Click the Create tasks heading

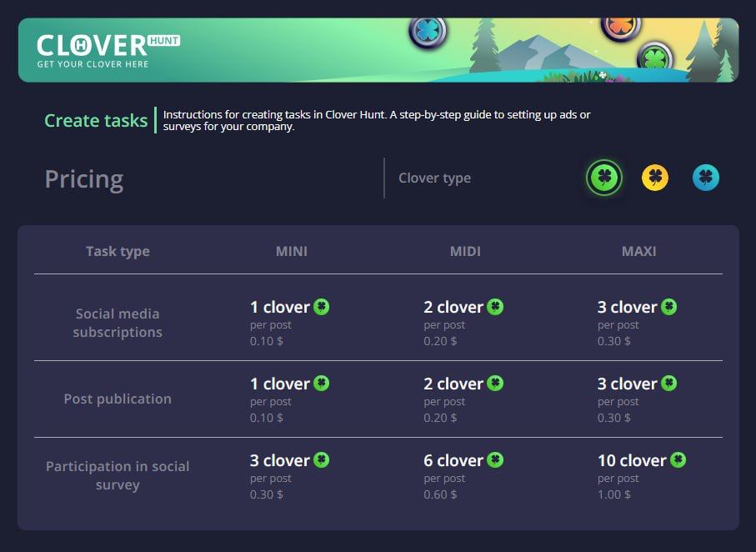pos(96,121)
